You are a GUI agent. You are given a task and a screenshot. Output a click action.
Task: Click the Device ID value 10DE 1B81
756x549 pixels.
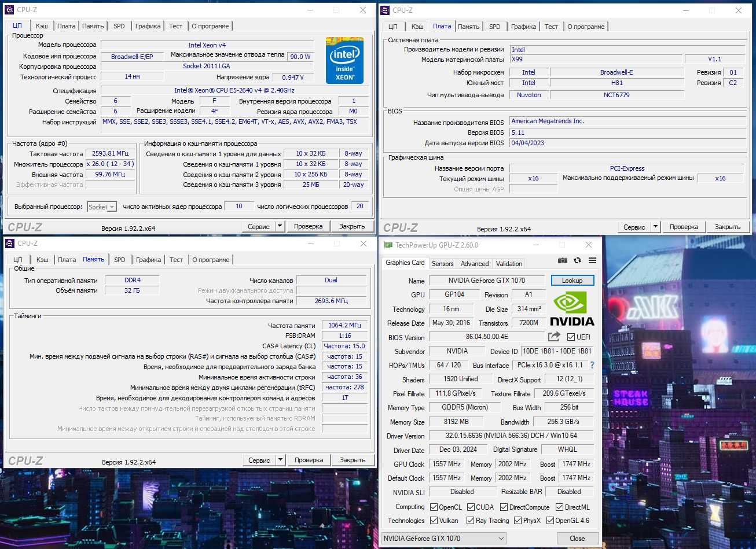coord(557,351)
